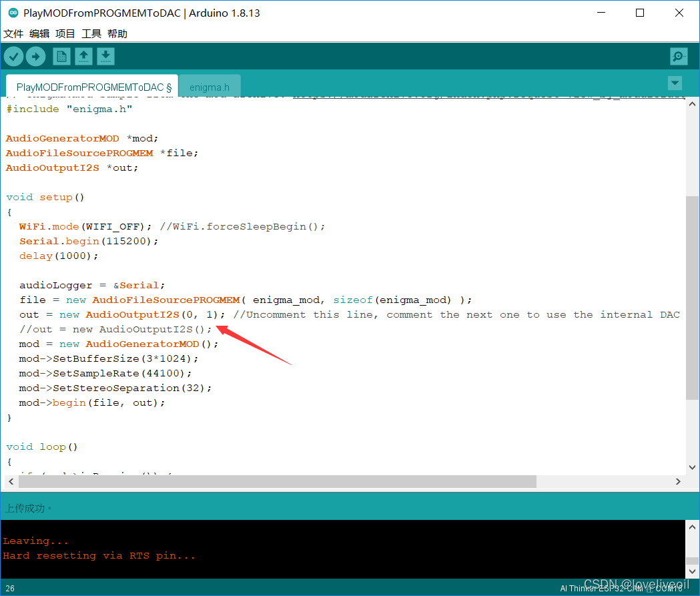
Task: Open the Serial Monitor magnifier icon
Action: pyautogui.click(x=679, y=57)
